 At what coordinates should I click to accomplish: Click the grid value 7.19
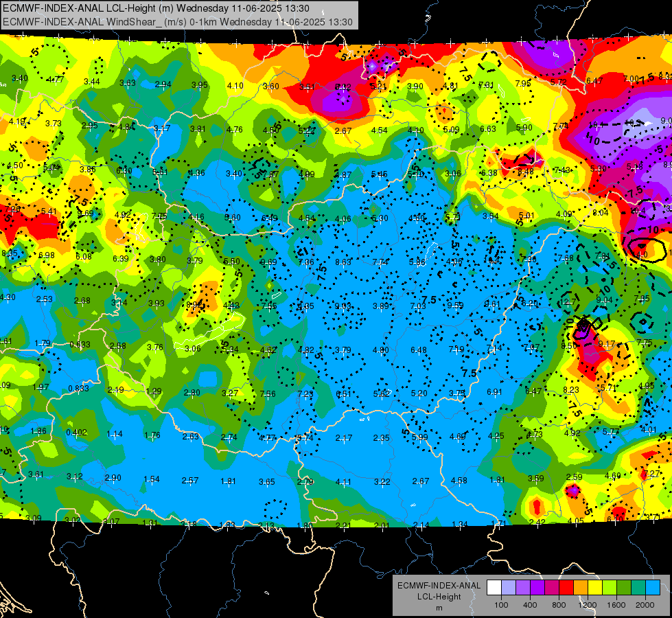456,349
